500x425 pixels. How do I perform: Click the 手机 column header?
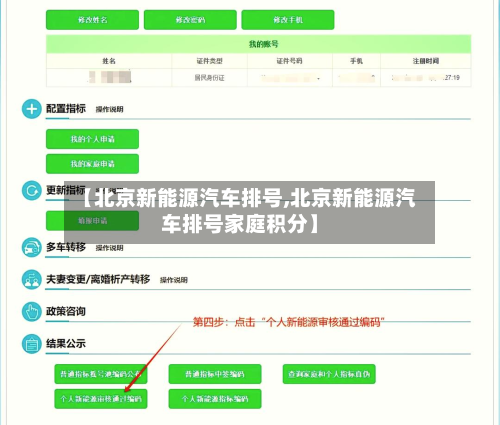click(x=356, y=61)
